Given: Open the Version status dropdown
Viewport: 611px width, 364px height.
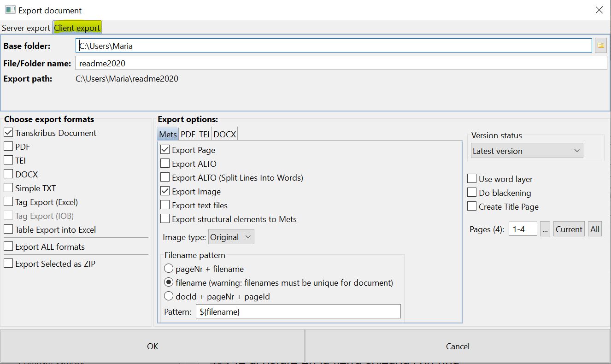Looking at the screenshot, I should (x=527, y=151).
